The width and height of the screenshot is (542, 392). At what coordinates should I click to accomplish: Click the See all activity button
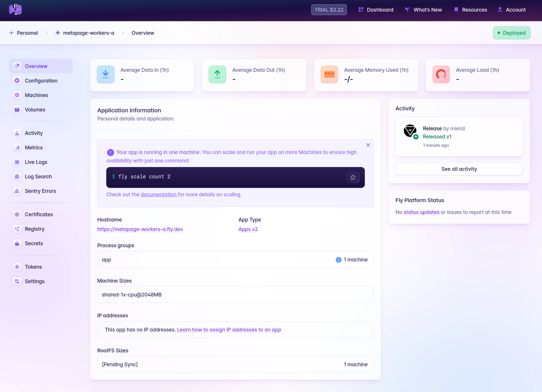pyautogui.click(x=459, y=169)
